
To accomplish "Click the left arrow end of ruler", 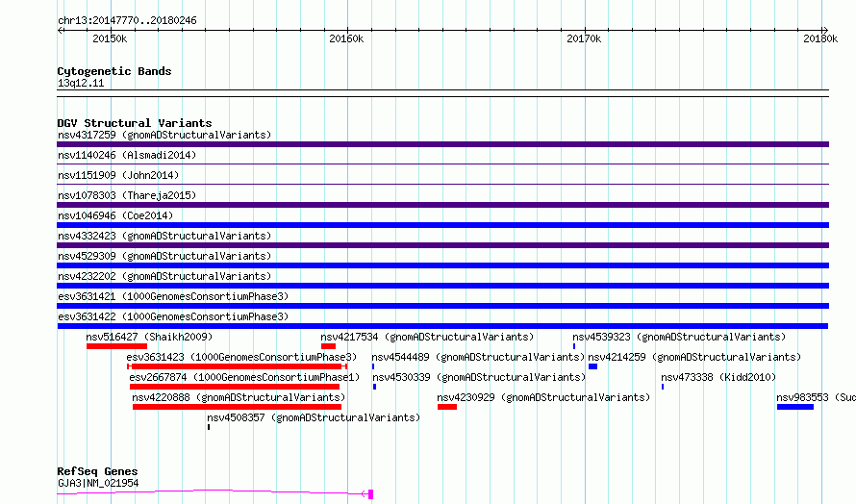I will 60,31.
